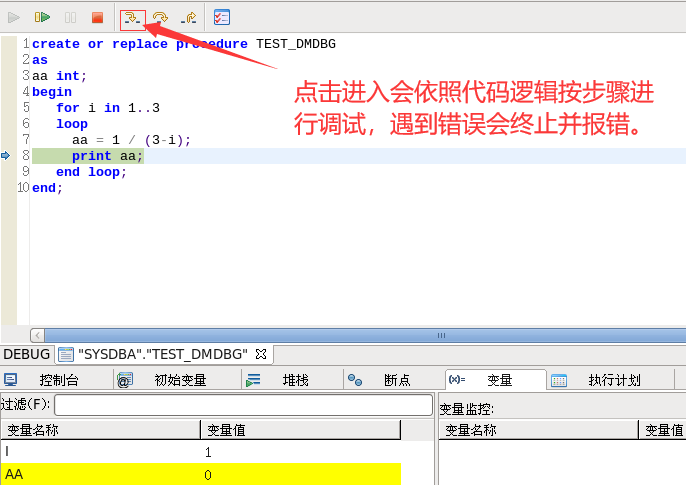Click code line "end loop;"
The width and height of the screenshot is (686, 485).
point(91,172)
